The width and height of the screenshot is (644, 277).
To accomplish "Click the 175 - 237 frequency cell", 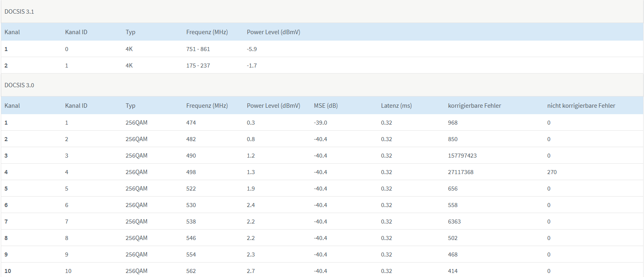I will (198, 66).
